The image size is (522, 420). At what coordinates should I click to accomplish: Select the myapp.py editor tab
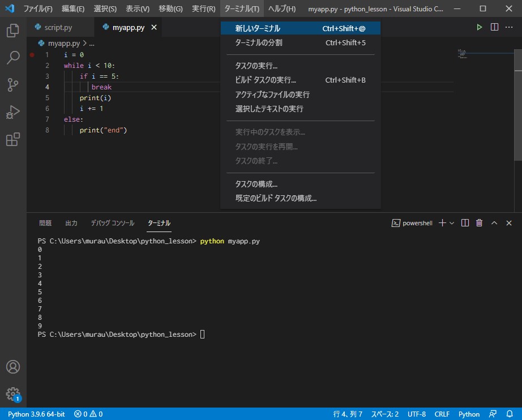tap(128, 27)
